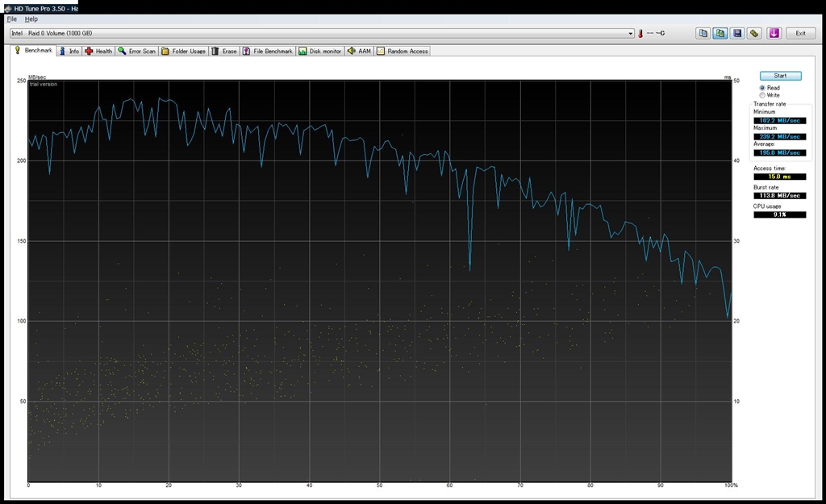Click the 100% label on the graph's horizontal axis
This screenshot has width=826, height=504.
pyautogui.click(x=731, y=485)
